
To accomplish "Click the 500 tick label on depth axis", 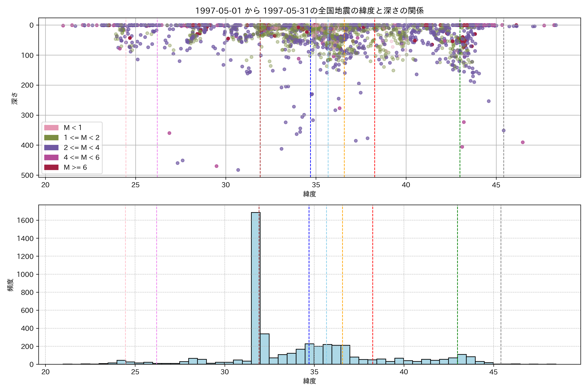I will (x=27, y=175).
